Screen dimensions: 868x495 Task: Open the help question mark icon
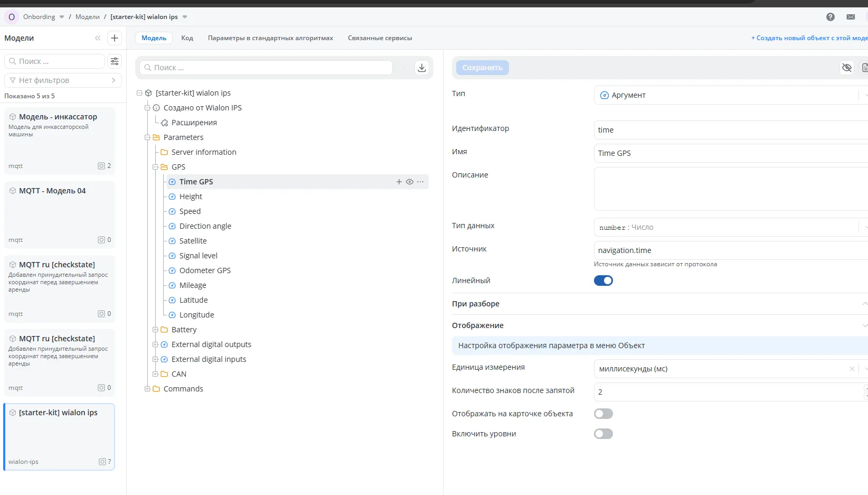(831, 17)
